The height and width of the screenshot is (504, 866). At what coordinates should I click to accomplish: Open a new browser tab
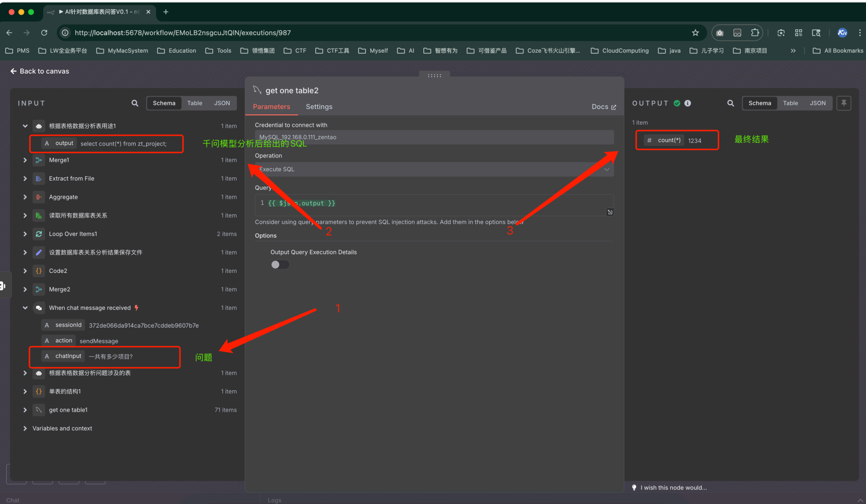pyautogui.click(x=166, y=11)
